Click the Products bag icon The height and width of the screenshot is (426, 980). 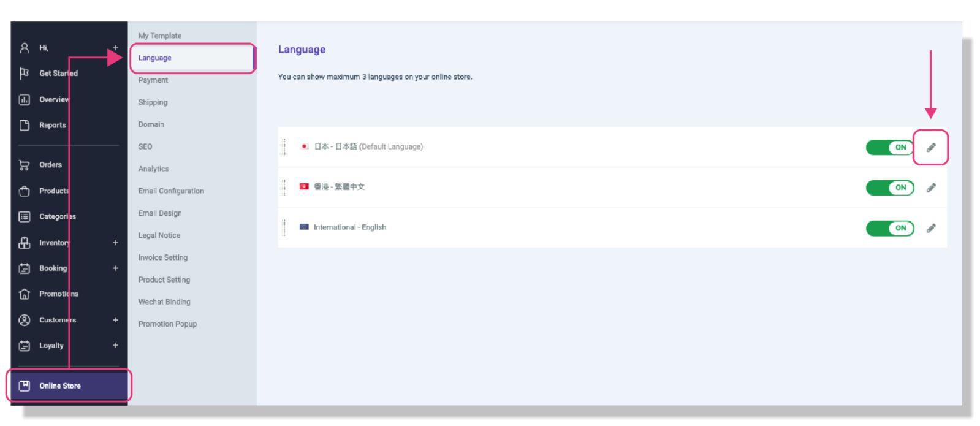coord(25,191)
